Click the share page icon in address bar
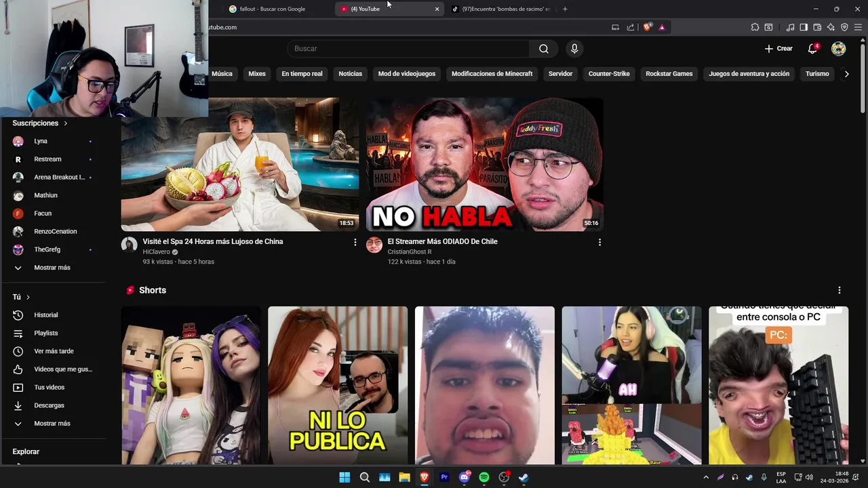 (x=631, y=27)
